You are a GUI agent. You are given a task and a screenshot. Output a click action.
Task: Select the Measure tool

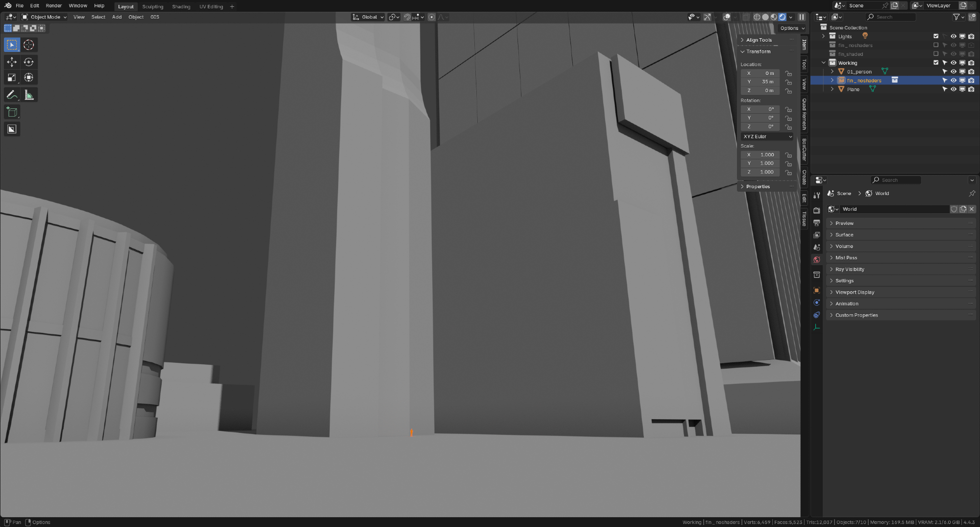29,95
